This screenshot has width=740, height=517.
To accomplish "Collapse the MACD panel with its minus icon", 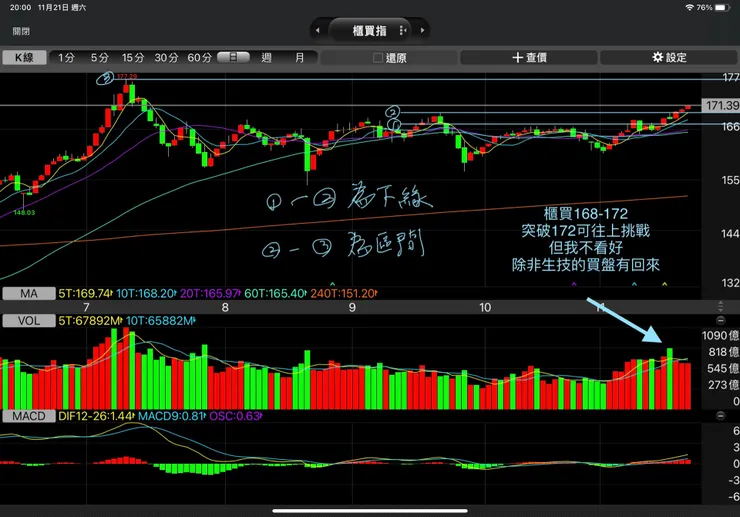I will [x=721, y=416].
